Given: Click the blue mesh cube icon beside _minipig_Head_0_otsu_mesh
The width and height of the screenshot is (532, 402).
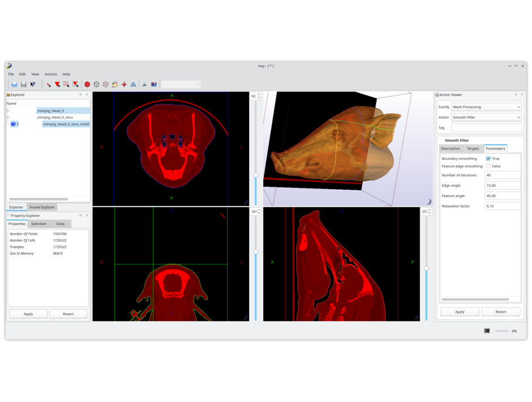Looking at the screenshot, I should (x=14, y=123).
